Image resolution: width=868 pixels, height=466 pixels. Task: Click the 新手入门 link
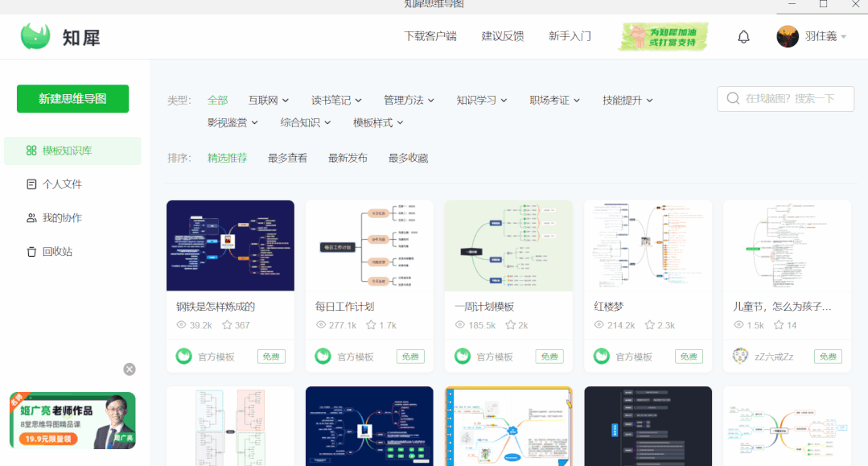coord(570,36)
